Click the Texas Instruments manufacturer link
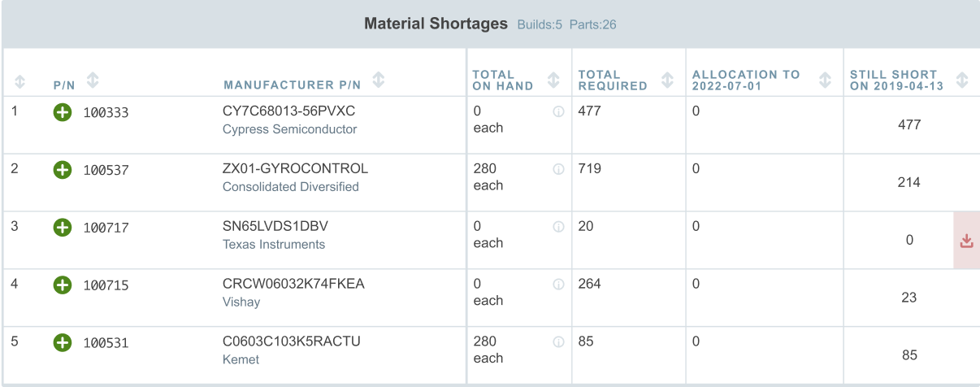Viewport: 980px width, 387px height. pos(274,244)
